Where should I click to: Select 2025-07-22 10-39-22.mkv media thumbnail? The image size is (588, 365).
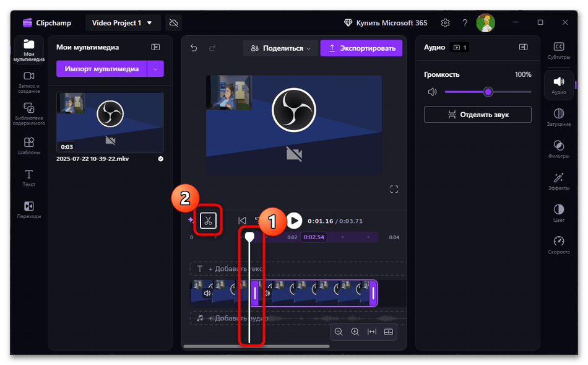point(110,123)
